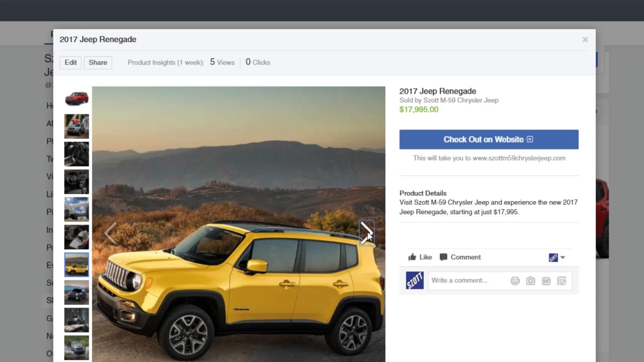
Task: Select the ninth thumbnail in the strip
Action: (76, 320)
